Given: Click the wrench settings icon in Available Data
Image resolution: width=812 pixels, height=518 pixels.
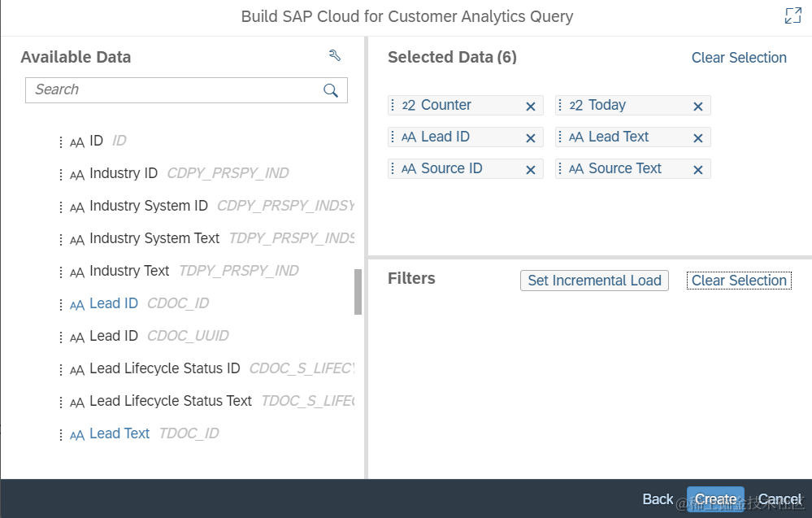Looking at the screenshot, I should coord(334,55).
